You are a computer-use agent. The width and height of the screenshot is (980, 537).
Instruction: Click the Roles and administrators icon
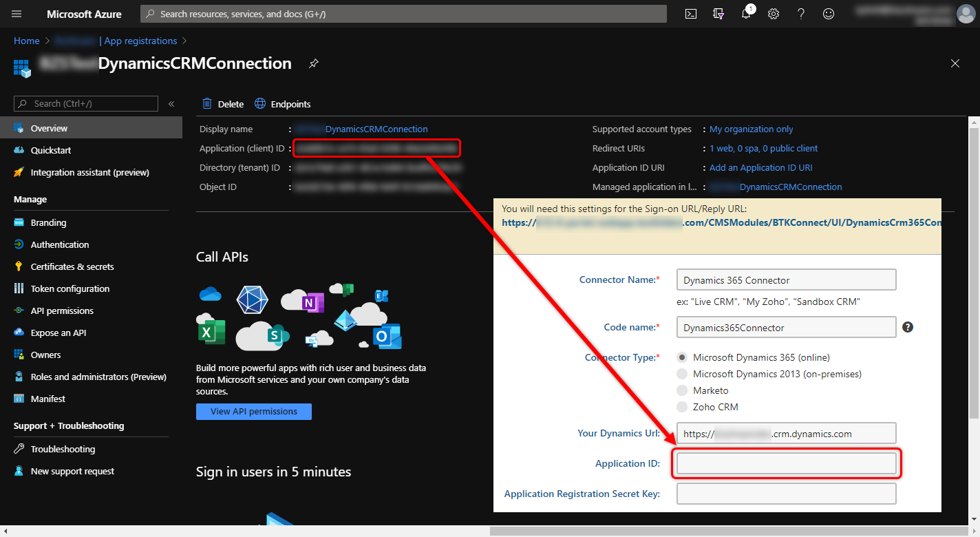click(x=19, y=377)
